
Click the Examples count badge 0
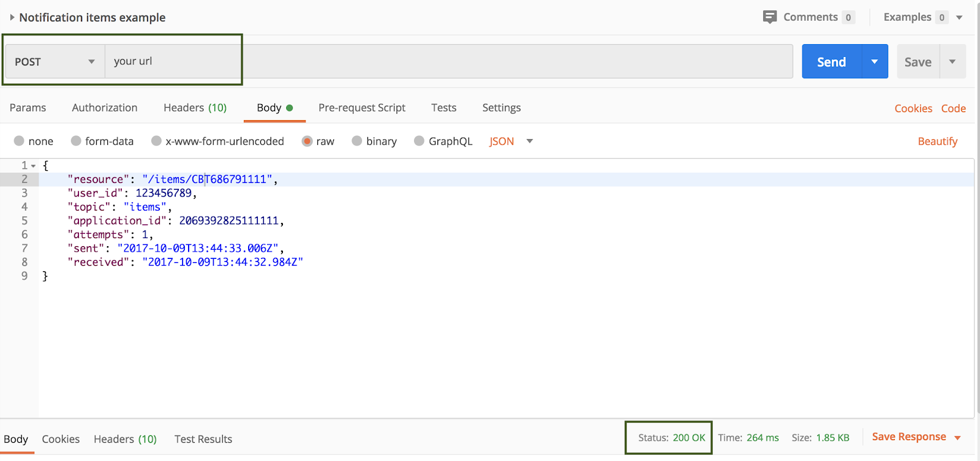(942, 17)
